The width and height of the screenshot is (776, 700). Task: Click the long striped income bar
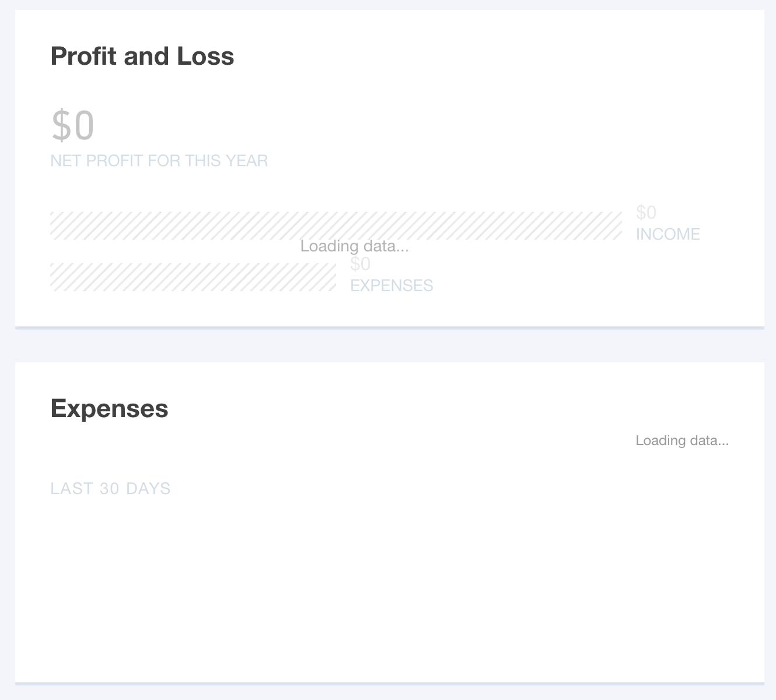pos(336,226)
